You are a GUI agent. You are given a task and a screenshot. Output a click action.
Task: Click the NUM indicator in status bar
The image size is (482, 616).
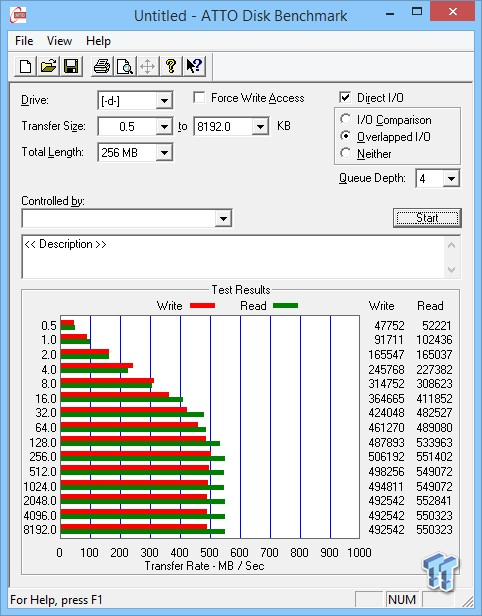pyautogui.click(x=401, y=600)
